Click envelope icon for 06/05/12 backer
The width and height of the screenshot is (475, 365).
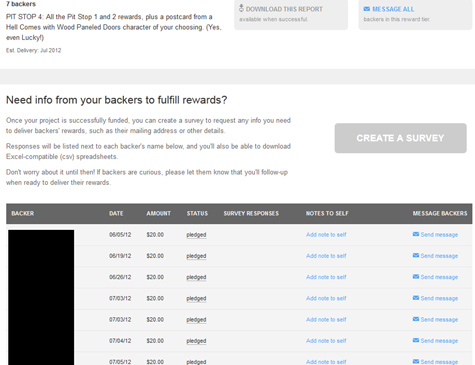click(x=416, y=234)
